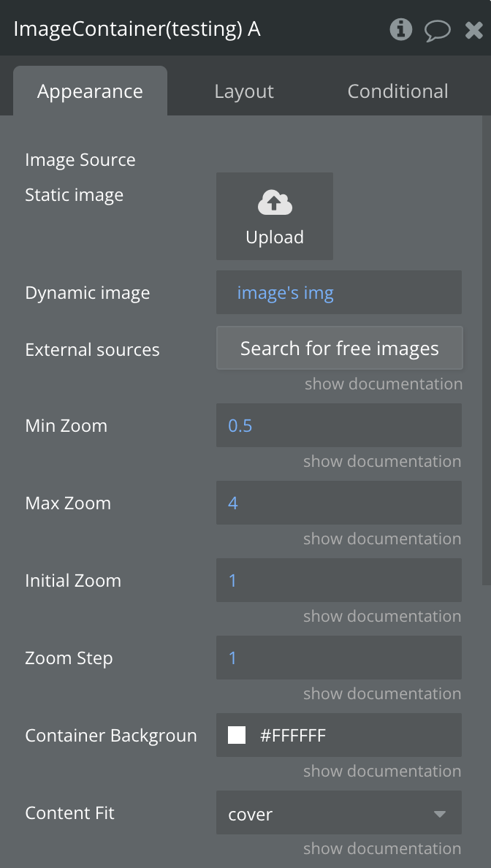Screen dimensions: 491x868
Task: Click the Zoom Step value field
Action: pyautogui.click(x=339, y=658)
